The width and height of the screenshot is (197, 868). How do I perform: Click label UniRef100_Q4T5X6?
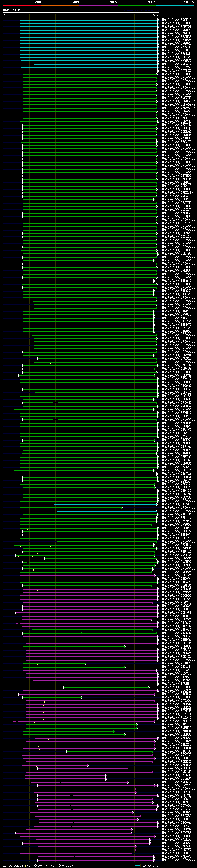click(x=176, y=504)
